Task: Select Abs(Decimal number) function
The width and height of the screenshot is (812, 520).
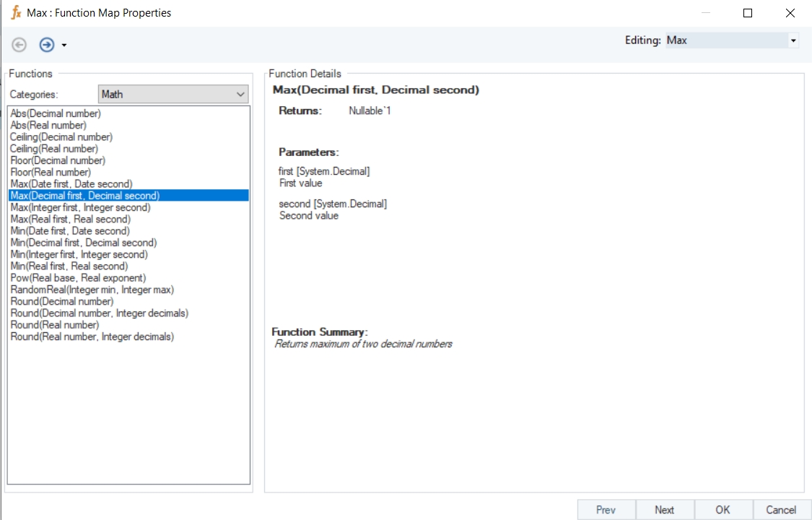Action: [x=56, y=113]
